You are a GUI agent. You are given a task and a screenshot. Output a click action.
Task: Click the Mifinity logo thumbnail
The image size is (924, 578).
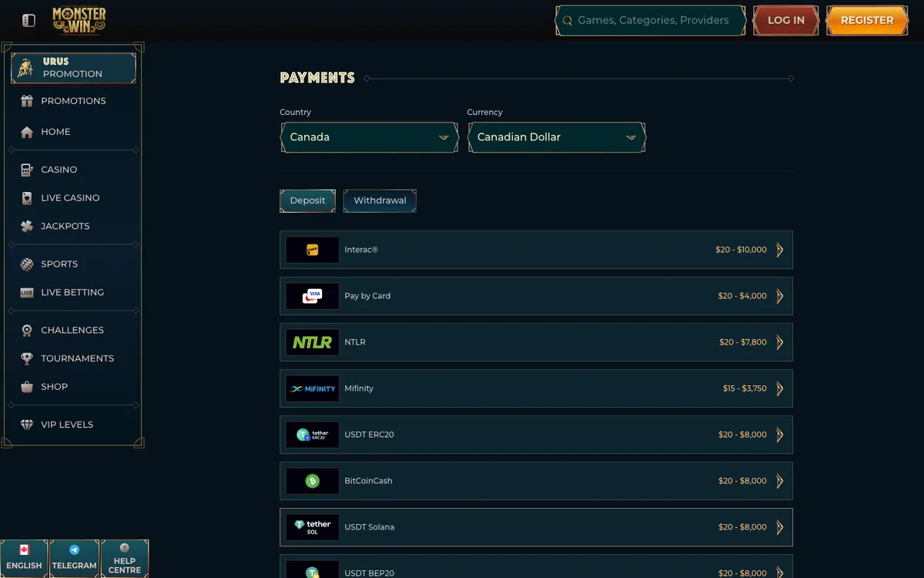(313, 388)
